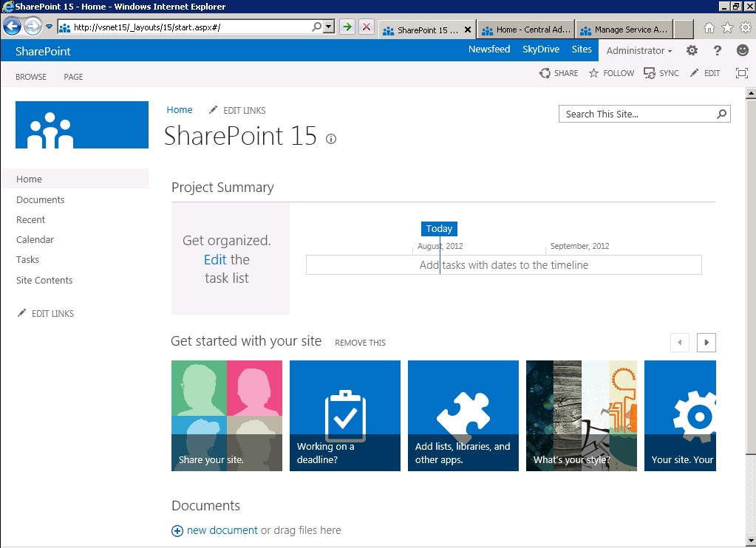Click the Today marker on the timeline
The width and height of the screenshot is (756, 548).
[439, 228]
